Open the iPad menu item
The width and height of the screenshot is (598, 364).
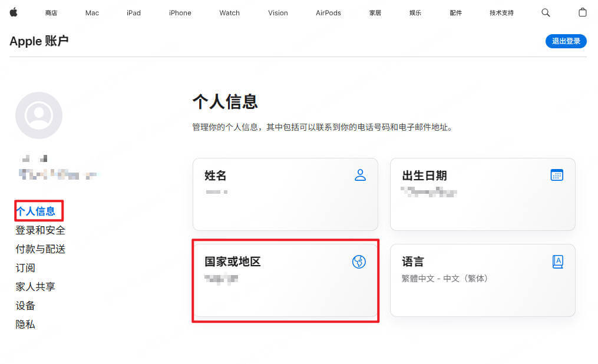click(134, 13)
